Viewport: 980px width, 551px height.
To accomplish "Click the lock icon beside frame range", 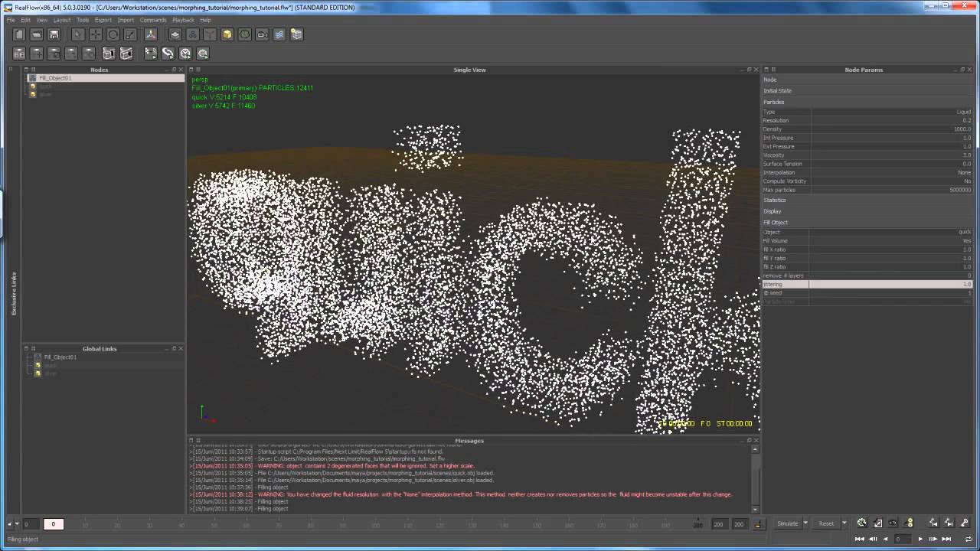I will pyautogui.click(x=758, y=524).
